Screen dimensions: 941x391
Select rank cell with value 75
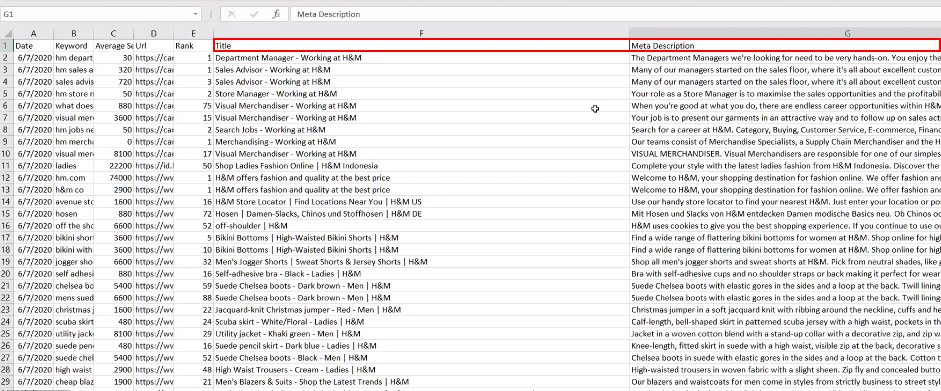[x=193, y=106]
